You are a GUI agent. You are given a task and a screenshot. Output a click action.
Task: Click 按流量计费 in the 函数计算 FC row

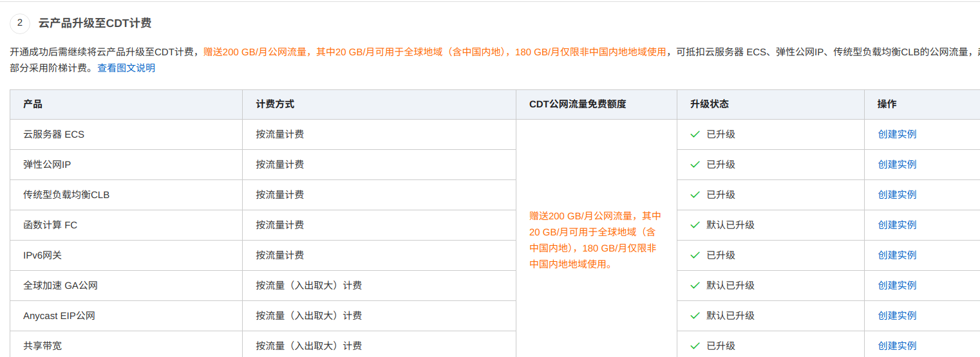tap(279, 225)
